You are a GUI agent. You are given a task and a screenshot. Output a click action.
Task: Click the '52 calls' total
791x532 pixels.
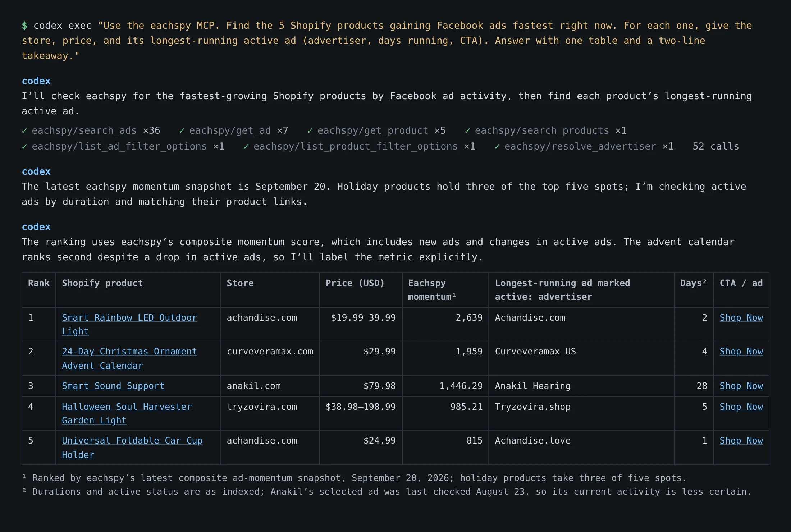715,146
